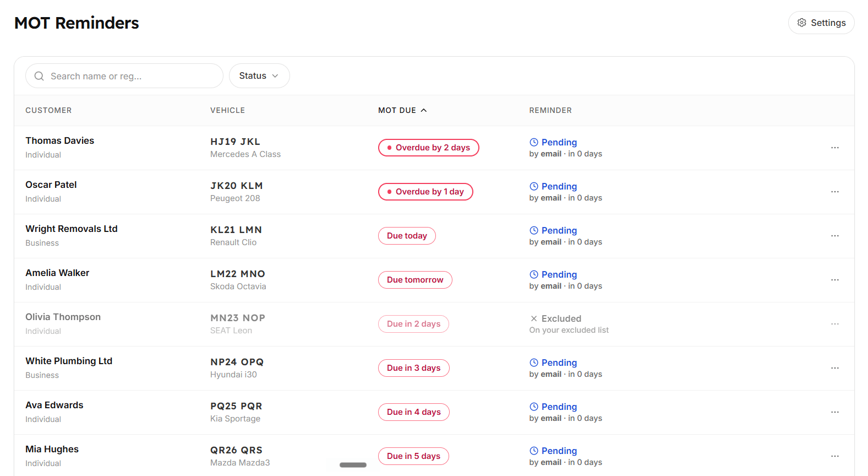Click the Pending clock icon for KL21 LMN

tap(534, 230)
